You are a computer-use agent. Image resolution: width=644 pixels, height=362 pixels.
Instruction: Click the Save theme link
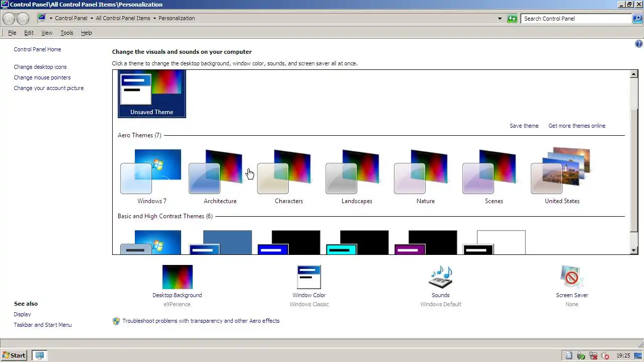[x=524, y=126]
